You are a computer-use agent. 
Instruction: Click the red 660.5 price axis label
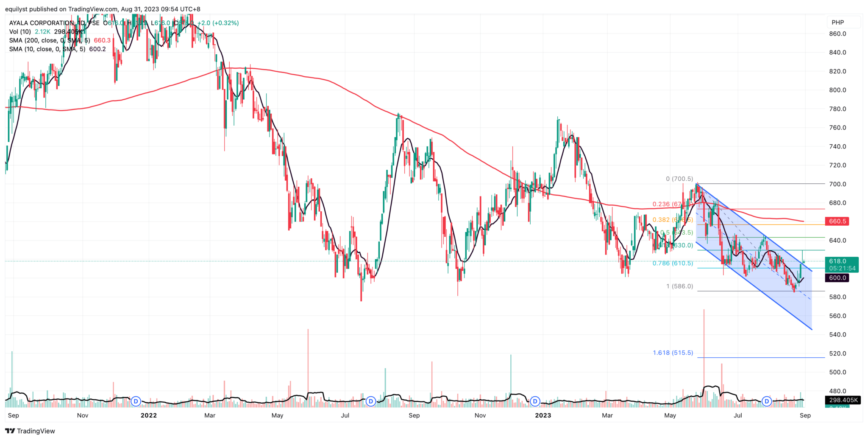click(x=837, y=221)
